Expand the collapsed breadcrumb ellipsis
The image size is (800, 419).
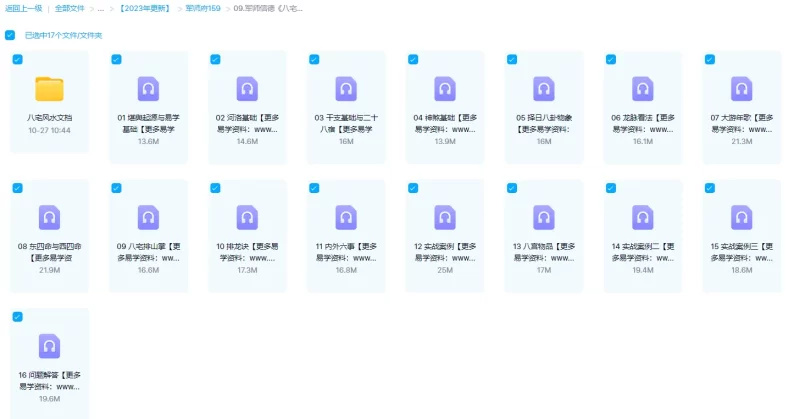click(x=100, y=8)
